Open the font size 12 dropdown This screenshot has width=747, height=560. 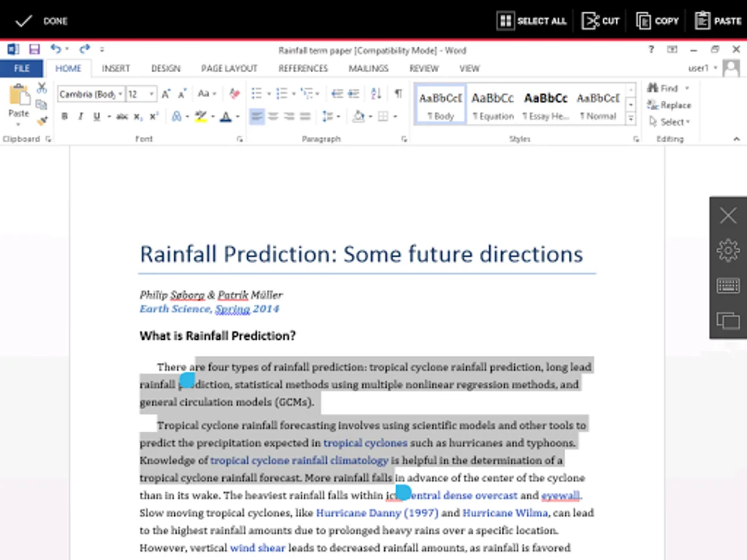[x=151, y=94]
